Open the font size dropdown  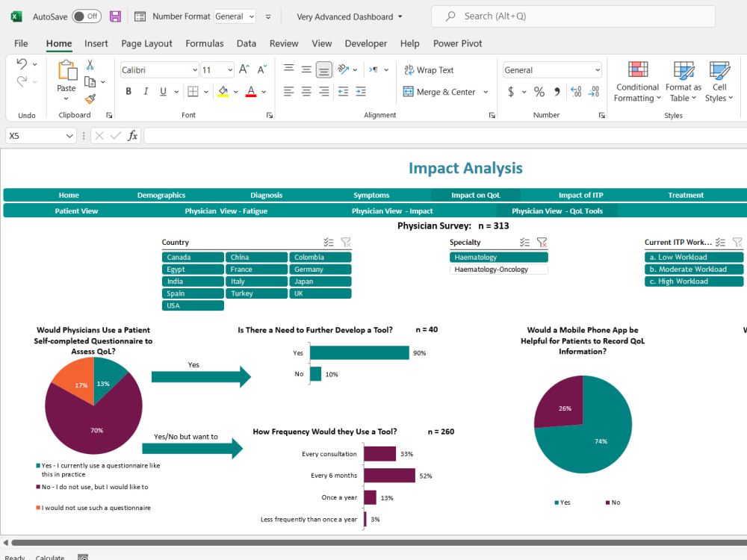click(230, 70)
